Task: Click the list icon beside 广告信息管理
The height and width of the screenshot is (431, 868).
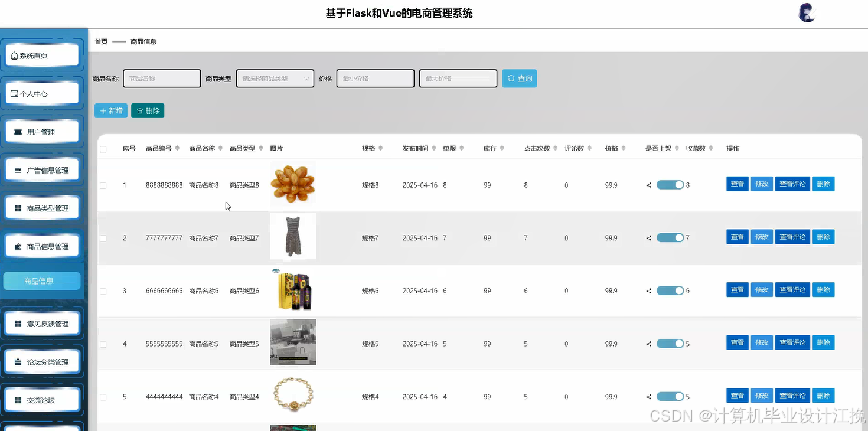Action: pyautogui.click(x=18, y=170)
